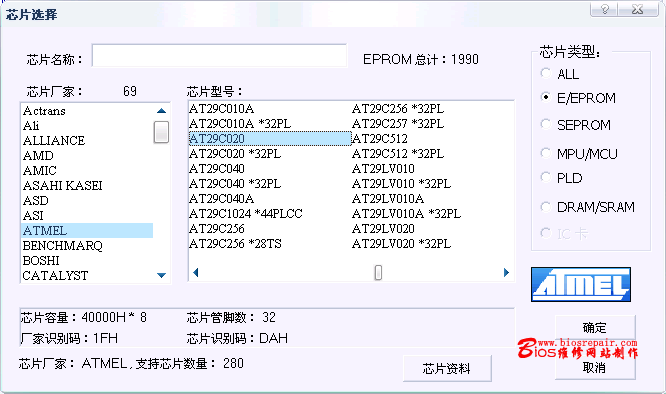This screenshot has height=394, width=666.
Task: Click the 取消 cancel button
Action: click(x=595, y=367)
